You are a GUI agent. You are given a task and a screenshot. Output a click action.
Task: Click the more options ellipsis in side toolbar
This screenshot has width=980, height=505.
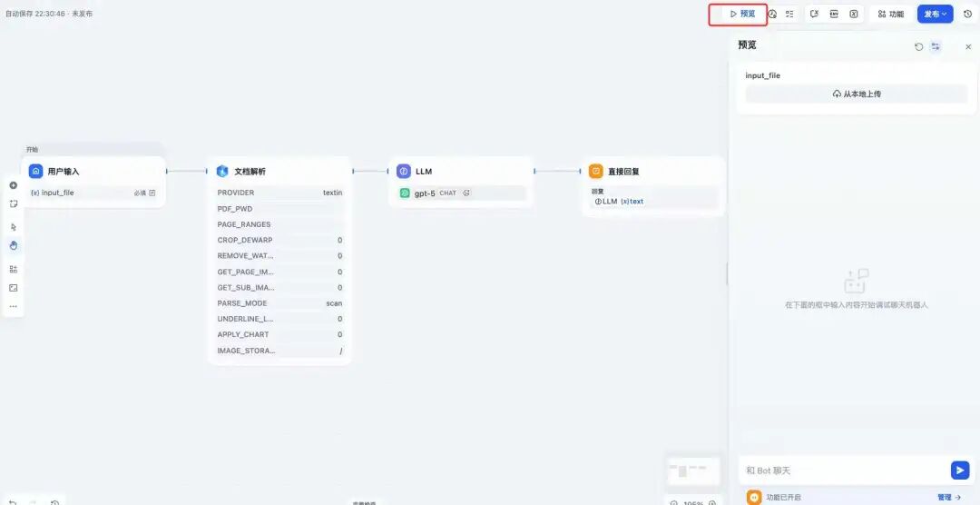pyautogui.click(x=13, y=307)
